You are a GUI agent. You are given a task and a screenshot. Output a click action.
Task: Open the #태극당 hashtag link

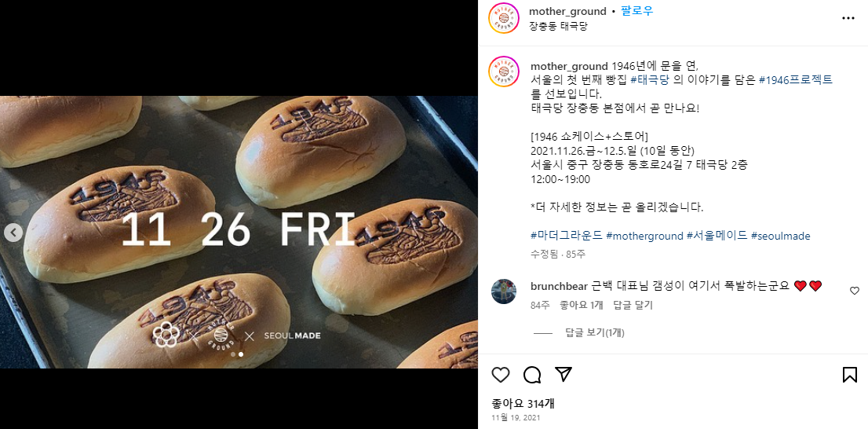coord(650,79)
